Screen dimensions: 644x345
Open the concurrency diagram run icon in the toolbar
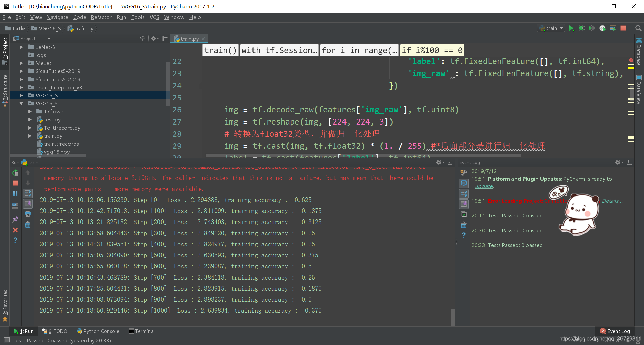pos(613,28)
